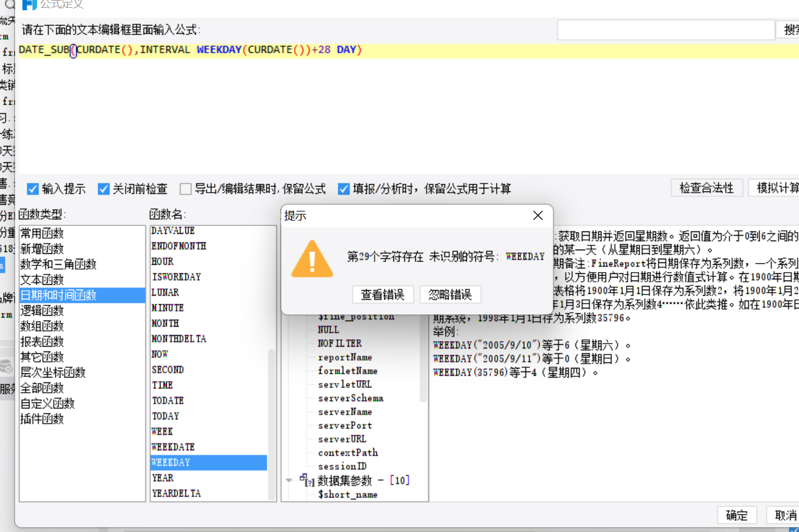Close the 提示 prompt dialog
Screen dimensions: 799x532
[538, 216]
